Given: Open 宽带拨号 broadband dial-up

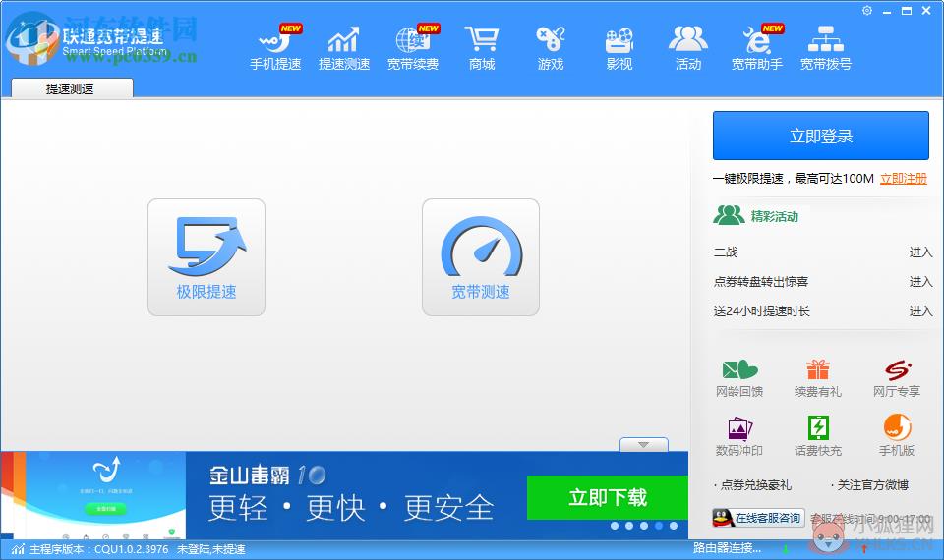Looking at the screenshot, I should pos(825,48).
